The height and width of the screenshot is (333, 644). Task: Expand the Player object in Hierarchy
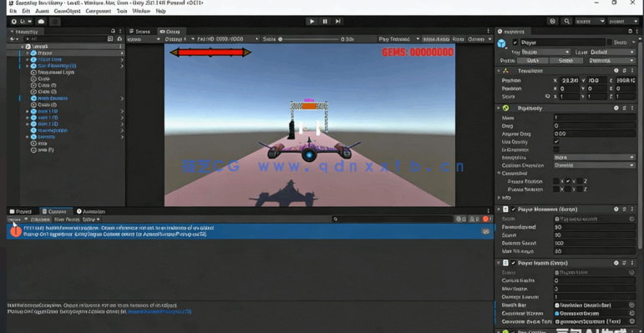click(x=28, y=53)
